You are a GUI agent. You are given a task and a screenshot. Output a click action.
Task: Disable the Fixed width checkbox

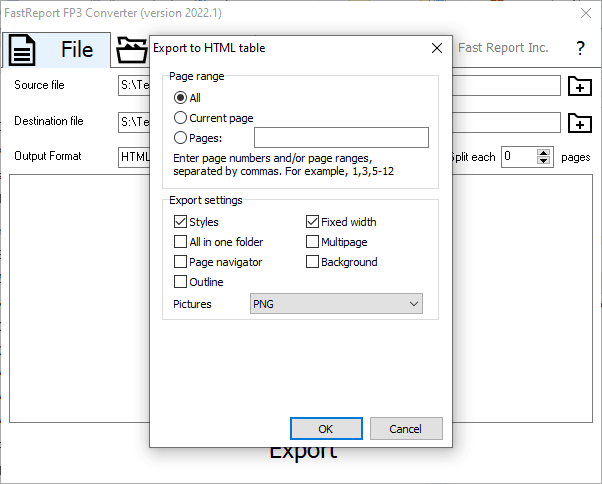tap(312, 222)
